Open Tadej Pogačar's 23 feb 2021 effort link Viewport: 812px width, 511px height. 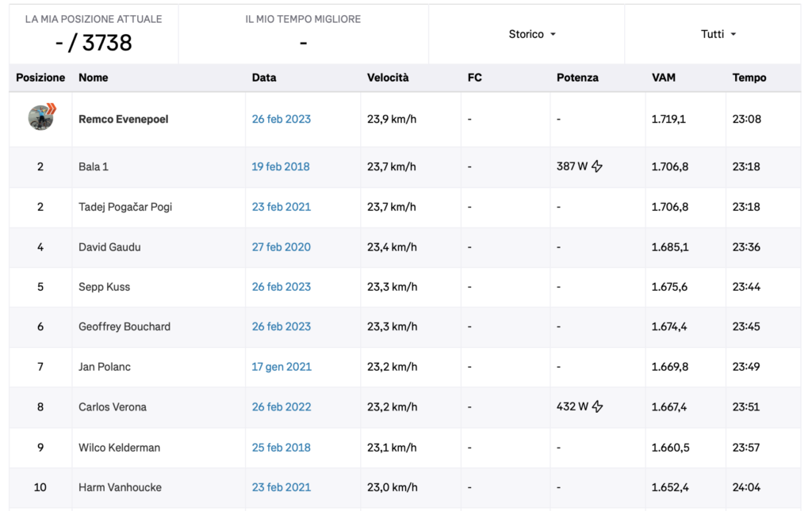pos(282,207)
